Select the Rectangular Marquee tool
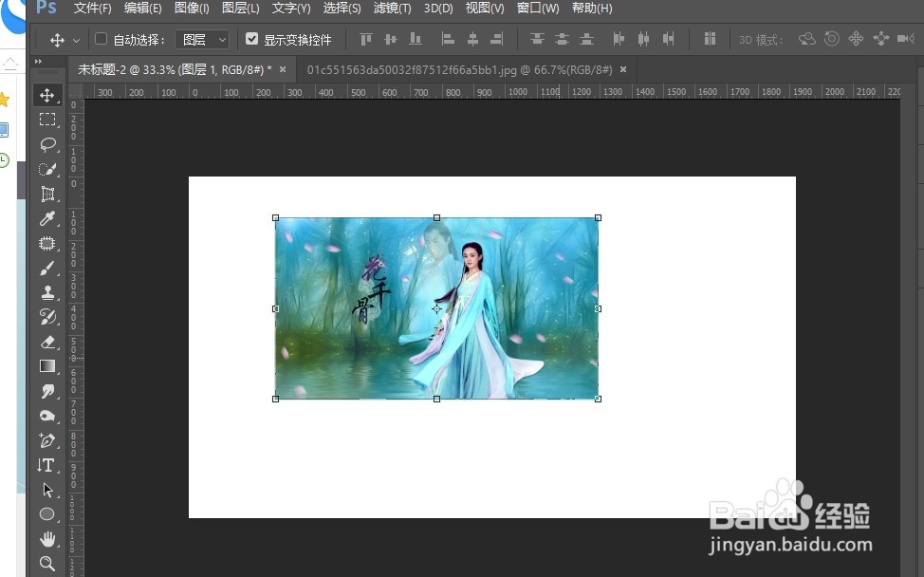 tap(47, 120)
